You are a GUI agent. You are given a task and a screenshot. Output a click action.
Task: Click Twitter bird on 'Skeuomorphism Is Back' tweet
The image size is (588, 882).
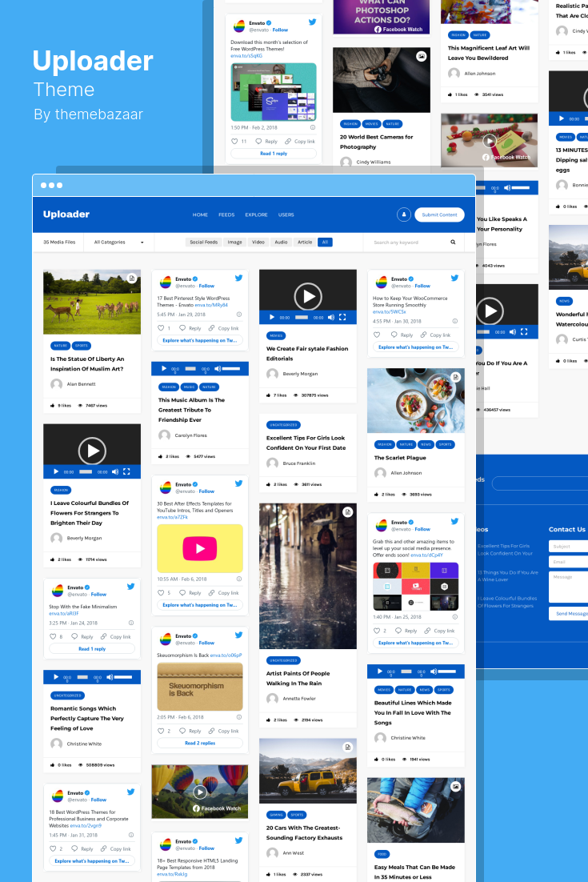point(238,635)
